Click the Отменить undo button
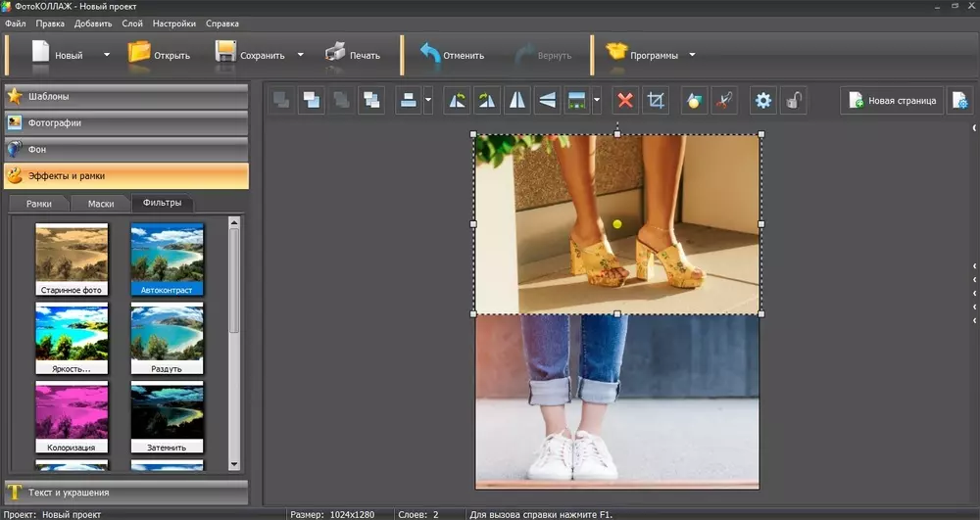 [452, 55]
